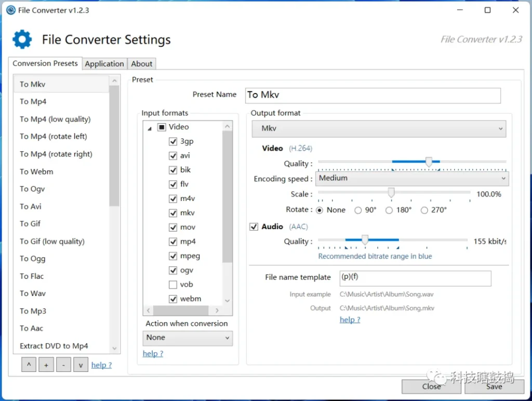Click the Scale slider handle
The width and height of the screenshot is (532, 401).
(391, 193)
